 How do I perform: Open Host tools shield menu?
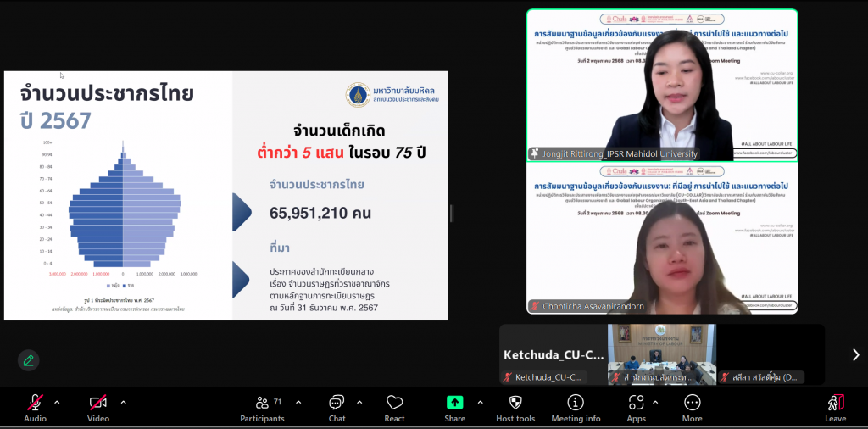(515, 407)
